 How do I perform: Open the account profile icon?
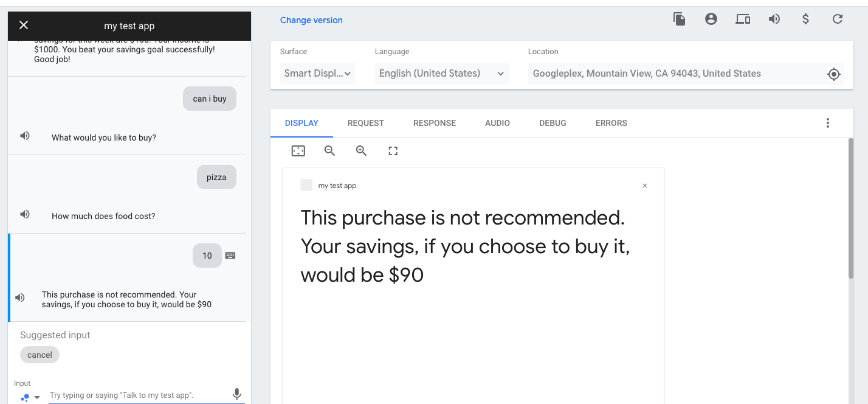tap(711, 19)
